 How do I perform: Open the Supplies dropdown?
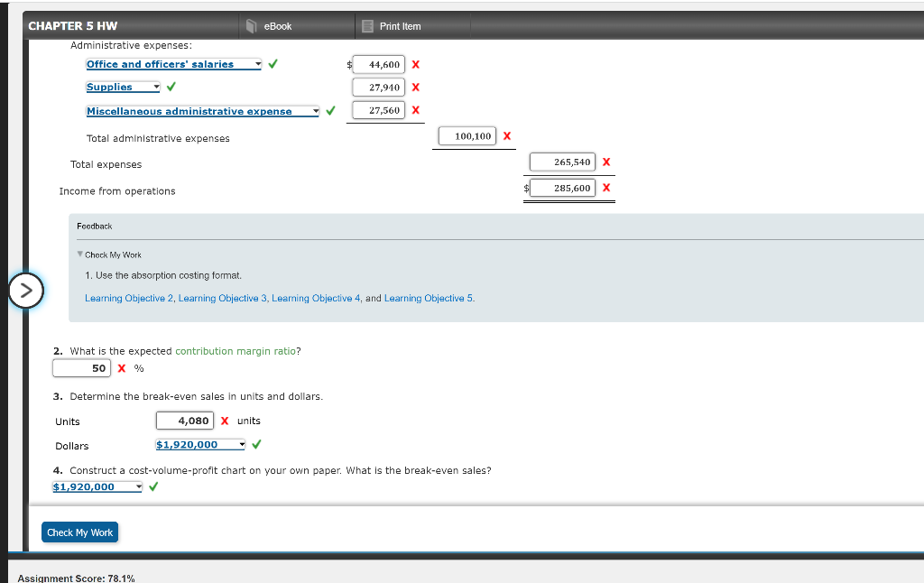click(x=123, y=88)
